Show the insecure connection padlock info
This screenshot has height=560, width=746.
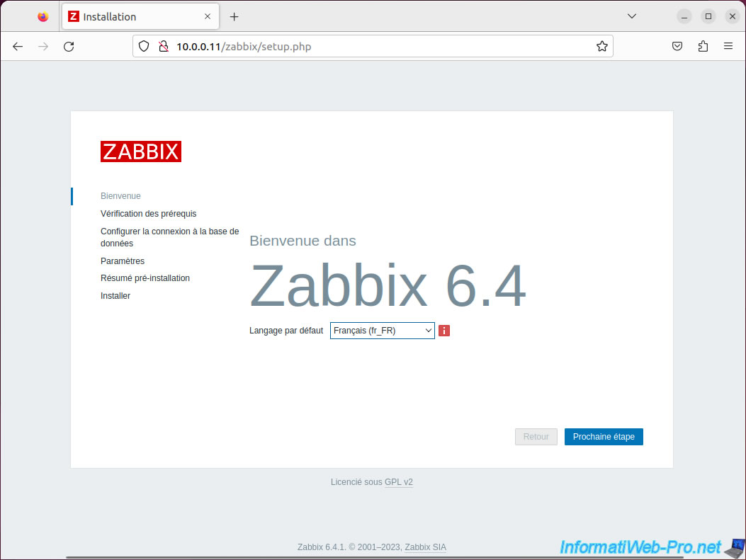click(164, 46)
